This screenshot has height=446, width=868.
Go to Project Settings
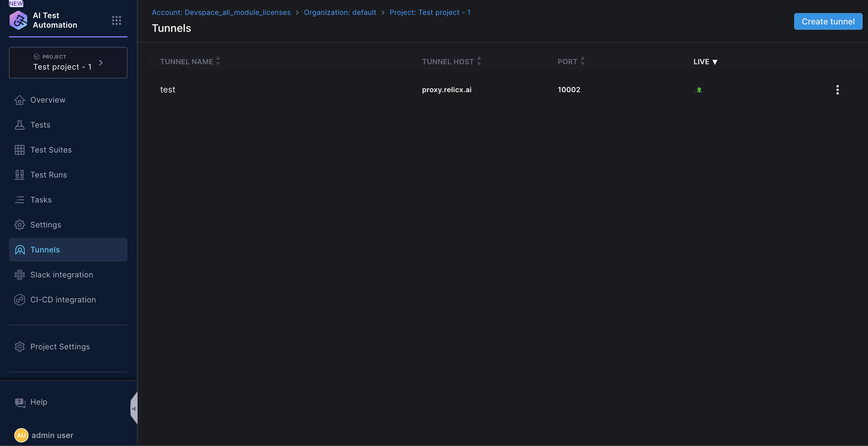tap(60, 347)
